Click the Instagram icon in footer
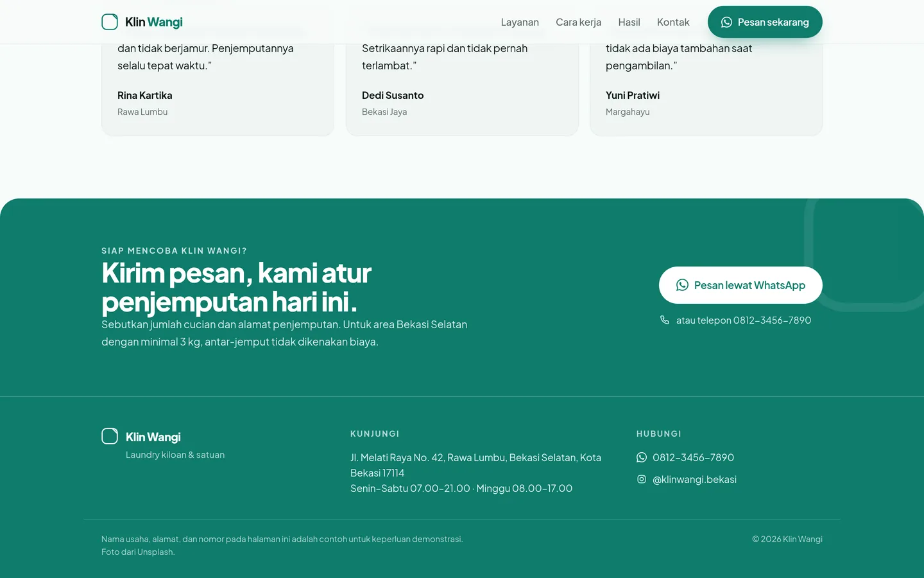 click(642, 479)
